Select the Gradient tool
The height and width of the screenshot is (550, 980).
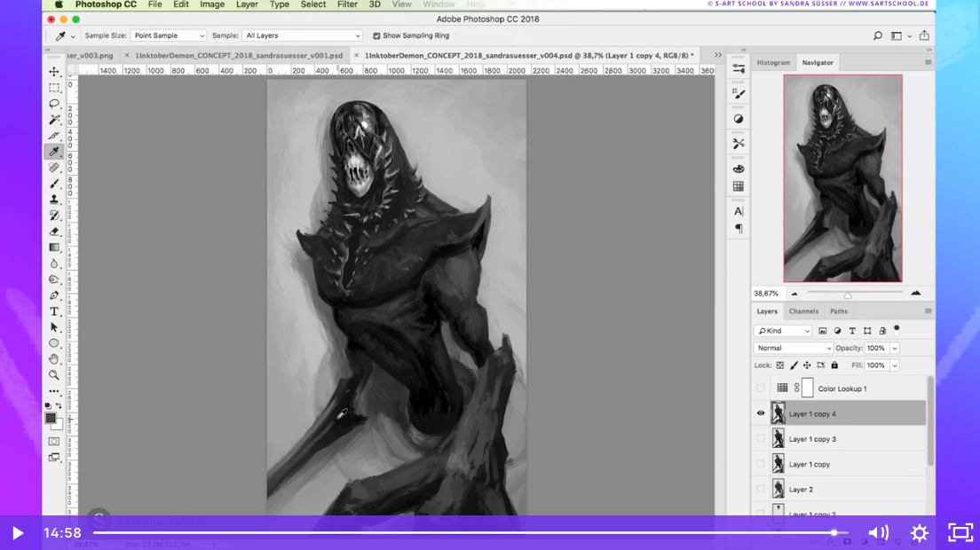coord(54,247)
